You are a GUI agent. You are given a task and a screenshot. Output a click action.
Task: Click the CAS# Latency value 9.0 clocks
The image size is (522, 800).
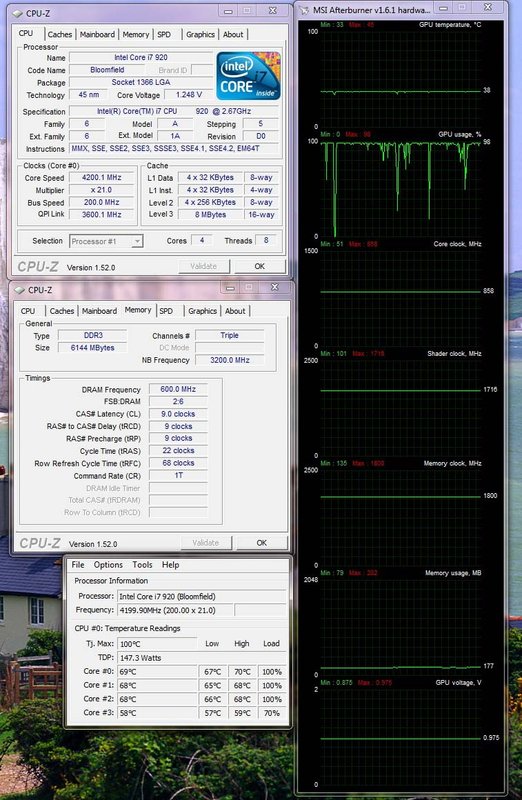(178, 414)
